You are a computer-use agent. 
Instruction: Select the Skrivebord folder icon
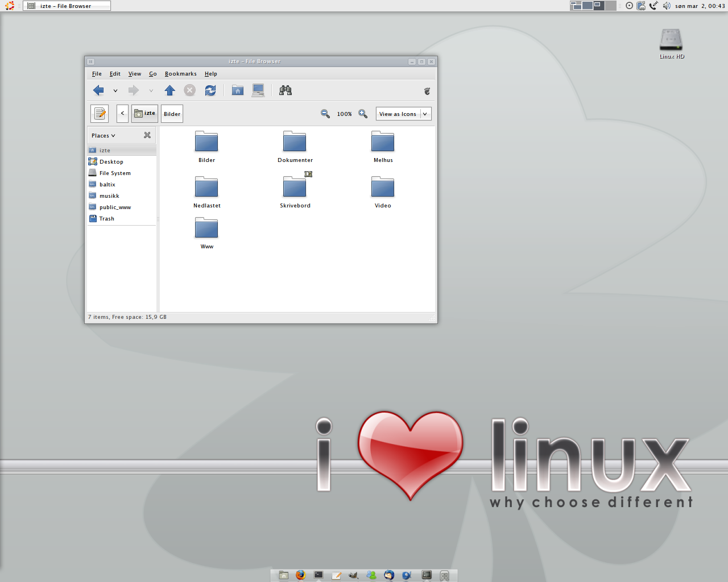coord(295,187)
